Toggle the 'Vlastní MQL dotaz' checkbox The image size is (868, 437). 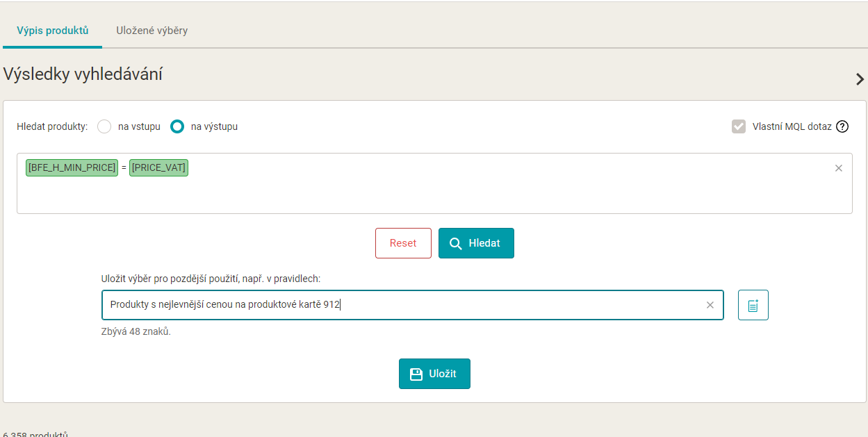point(739,126)
